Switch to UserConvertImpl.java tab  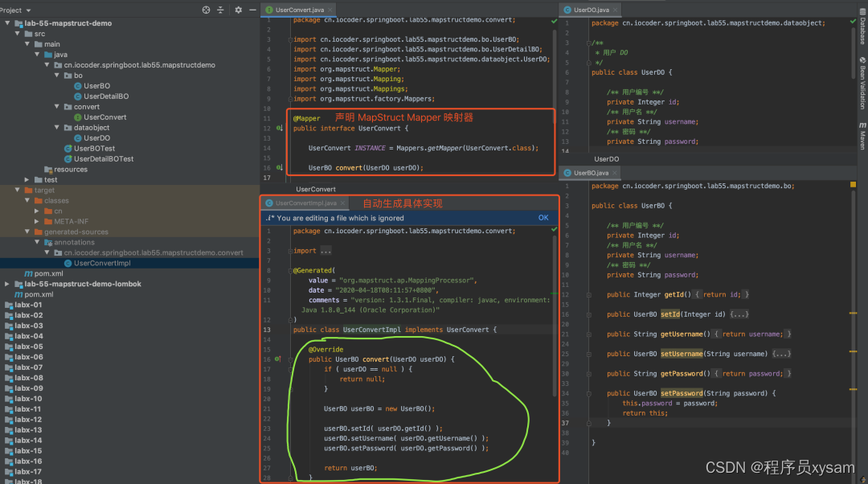coord(305,203)
